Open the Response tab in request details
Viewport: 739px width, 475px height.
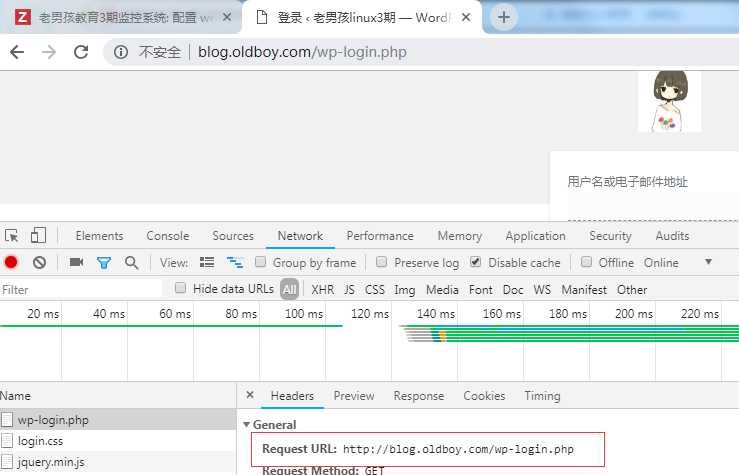[x=418, y=396]
